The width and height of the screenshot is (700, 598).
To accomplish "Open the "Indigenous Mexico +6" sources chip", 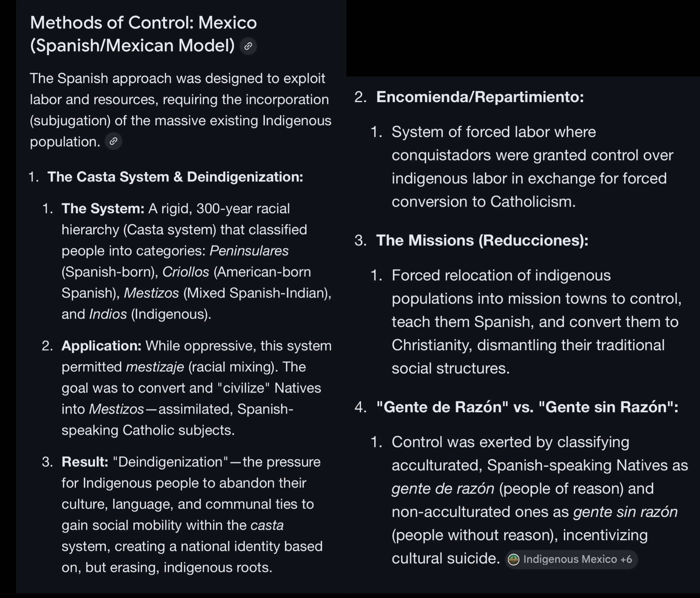I will [577, 560].
